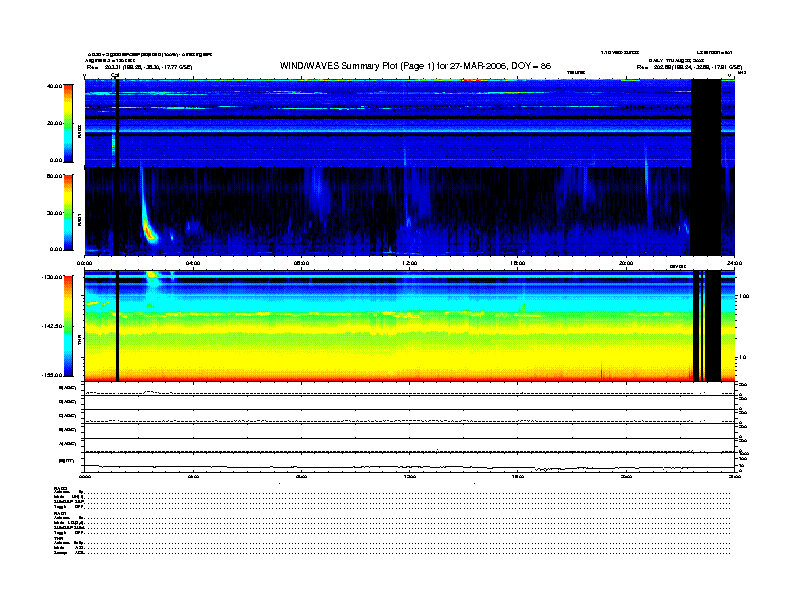Click the RAD2 intensity color bar

click(x=68, y=123)
